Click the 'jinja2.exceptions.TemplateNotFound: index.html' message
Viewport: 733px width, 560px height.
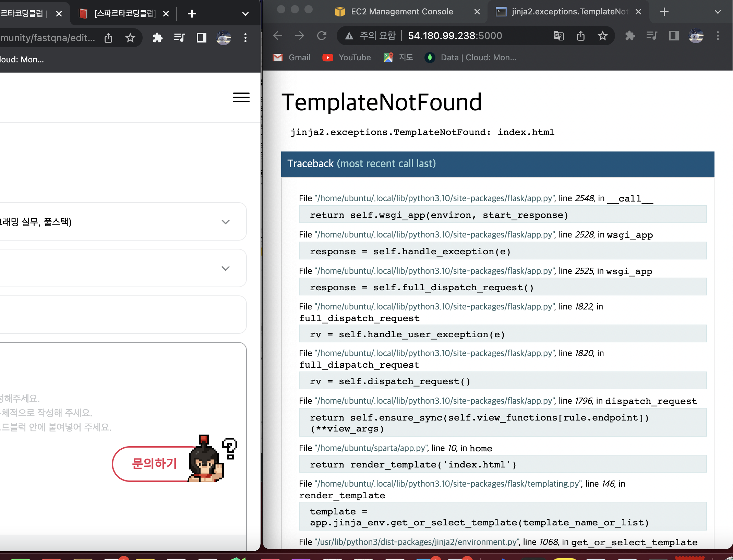click(422, 132)
